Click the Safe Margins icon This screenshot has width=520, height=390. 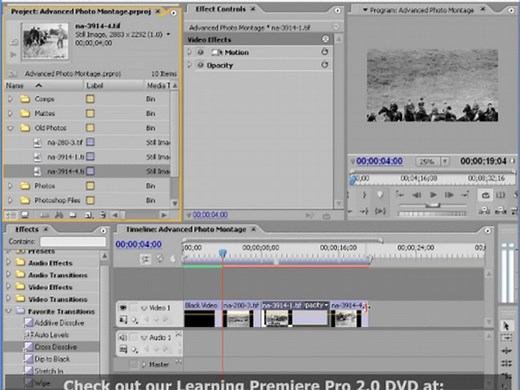[500, 195]
